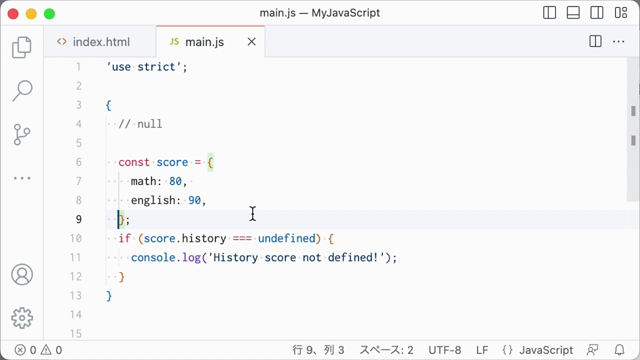Click 'history' in score.history
The width and height of the screenshot is (640, 360).
[x=204, y=238]
